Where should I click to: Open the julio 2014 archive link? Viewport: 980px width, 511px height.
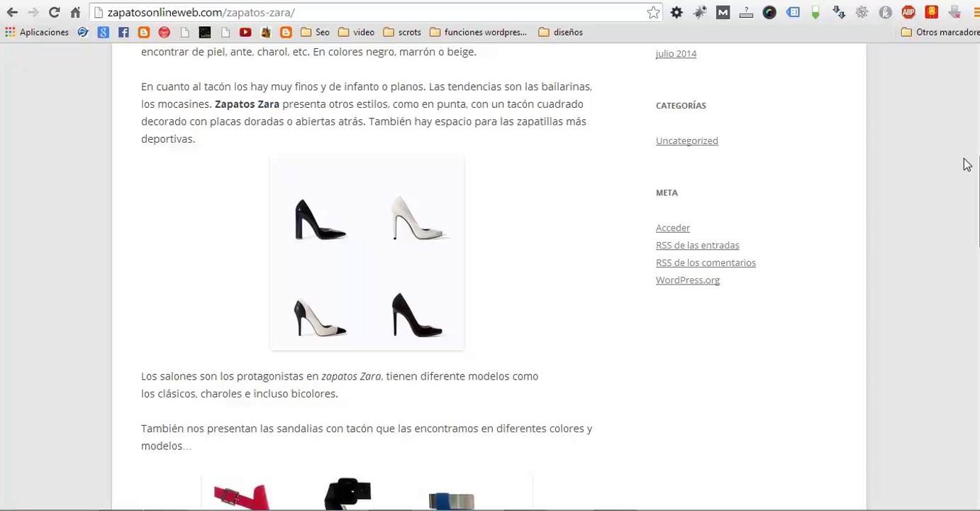click(x=676, y=53)
